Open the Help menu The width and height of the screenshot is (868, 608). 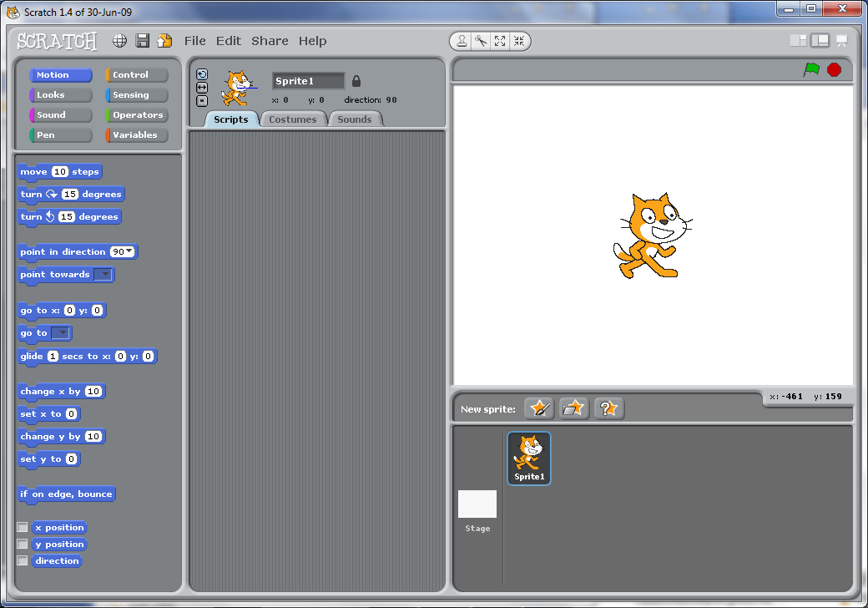click(x=312, y=41)
